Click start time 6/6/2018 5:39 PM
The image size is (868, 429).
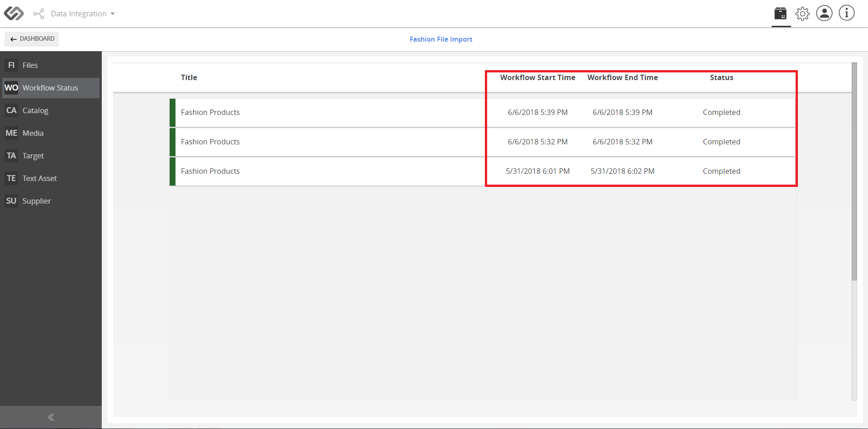click(x=537, y=112)
